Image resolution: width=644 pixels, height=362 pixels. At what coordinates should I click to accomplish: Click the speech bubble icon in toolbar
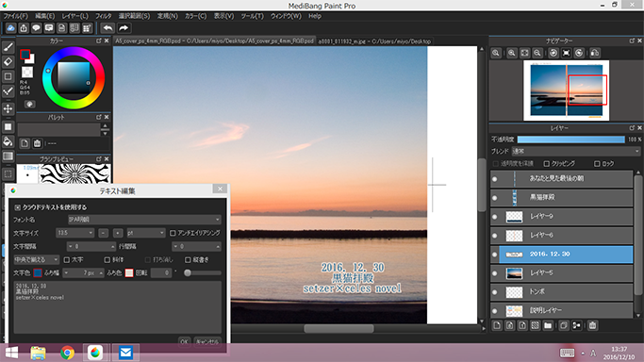click(x=36, y=28)
